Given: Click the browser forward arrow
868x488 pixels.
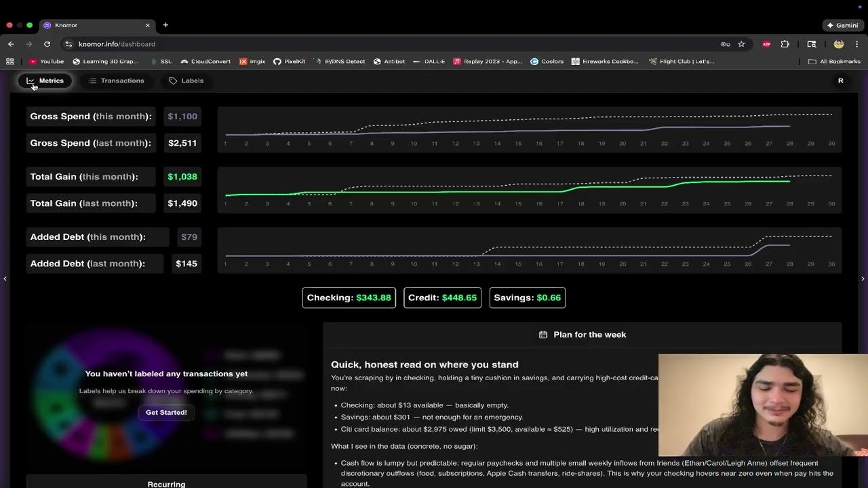Looking at the screenshot, I should tap(28, 44).
